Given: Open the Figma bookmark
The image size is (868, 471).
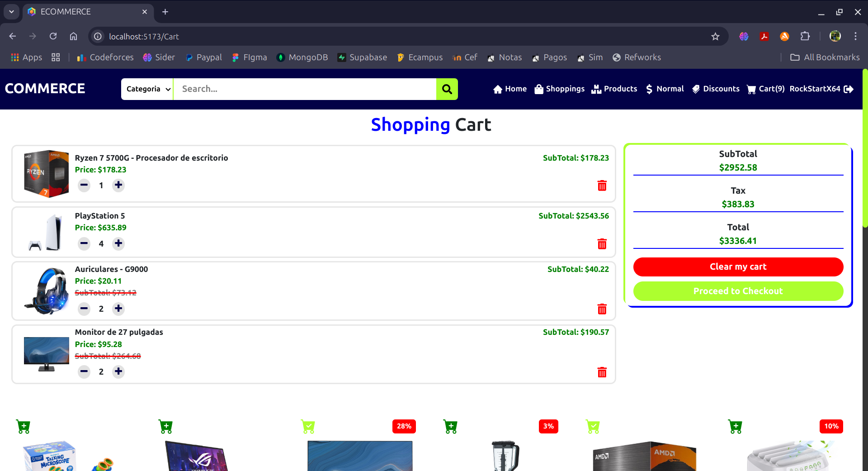Looking at the screenshot, I should [x=250, y=57].
